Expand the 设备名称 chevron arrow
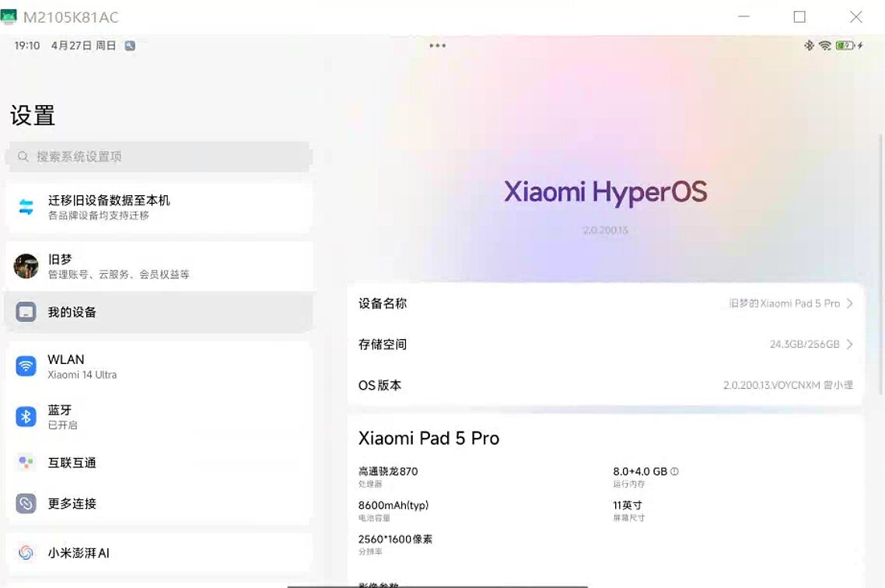Viewport: 885px width, 588px height. [849, 303]
